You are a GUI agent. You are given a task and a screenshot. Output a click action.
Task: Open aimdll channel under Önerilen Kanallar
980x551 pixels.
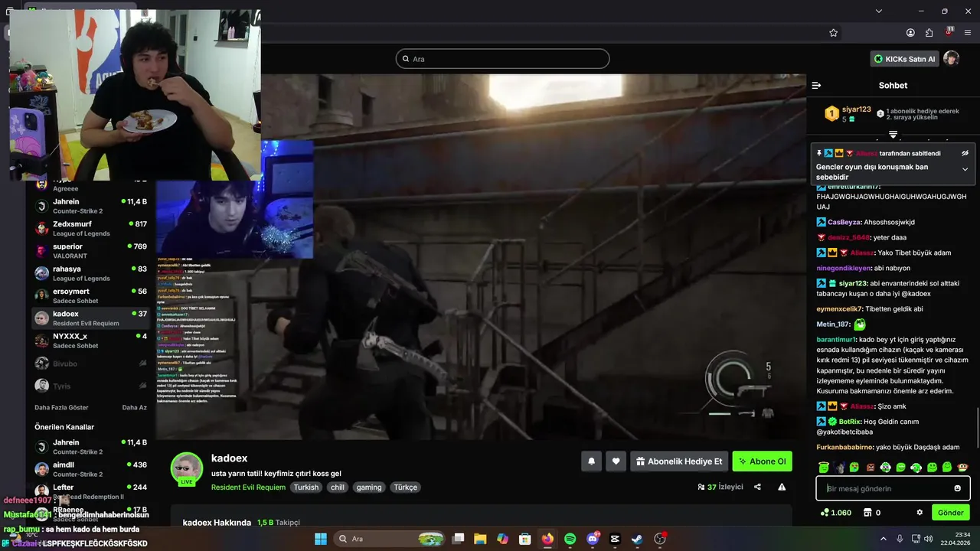[90, 469]
